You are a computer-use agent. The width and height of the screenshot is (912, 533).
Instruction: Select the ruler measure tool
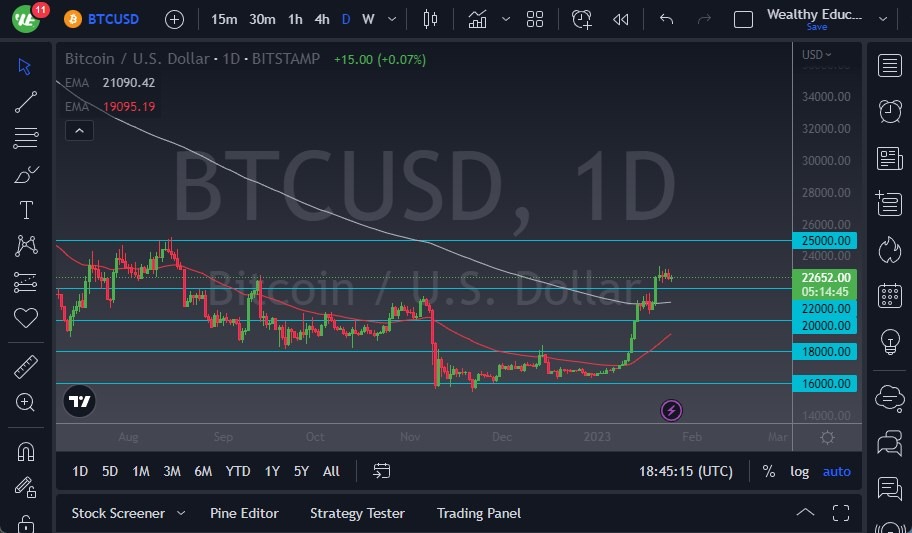tap(26, 367)
